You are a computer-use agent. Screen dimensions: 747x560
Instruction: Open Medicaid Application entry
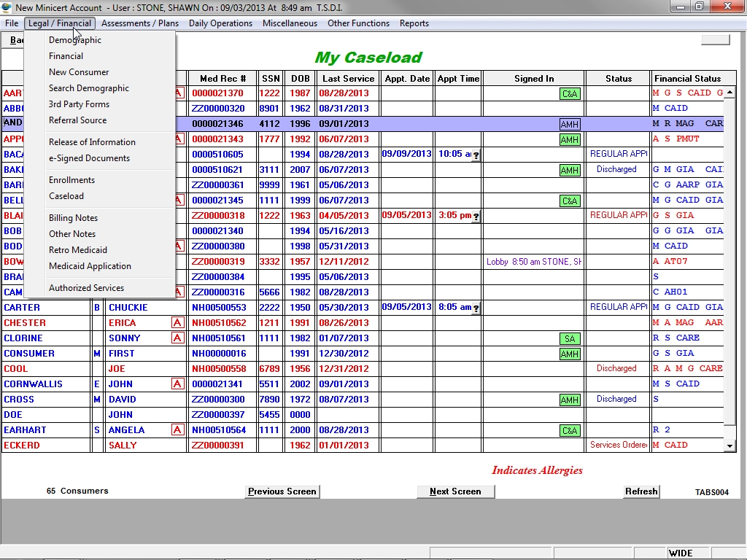[90, 266]
